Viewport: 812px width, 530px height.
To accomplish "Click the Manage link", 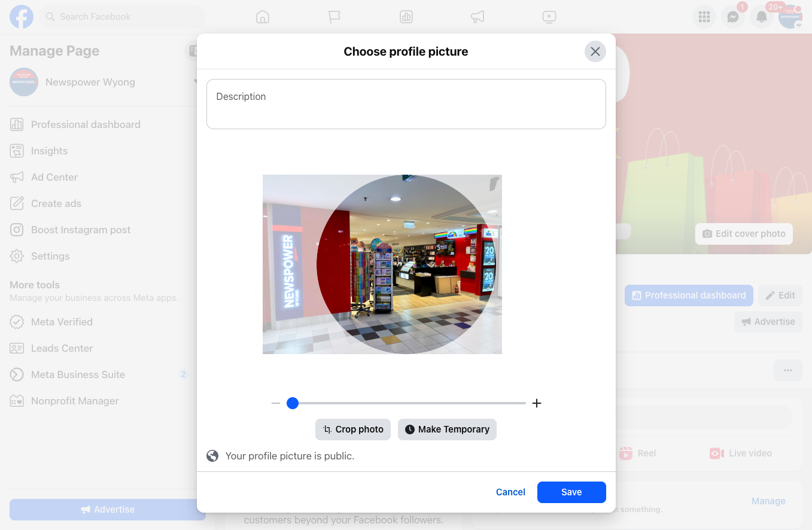I will pyautogui.click(x=768, y=501).
